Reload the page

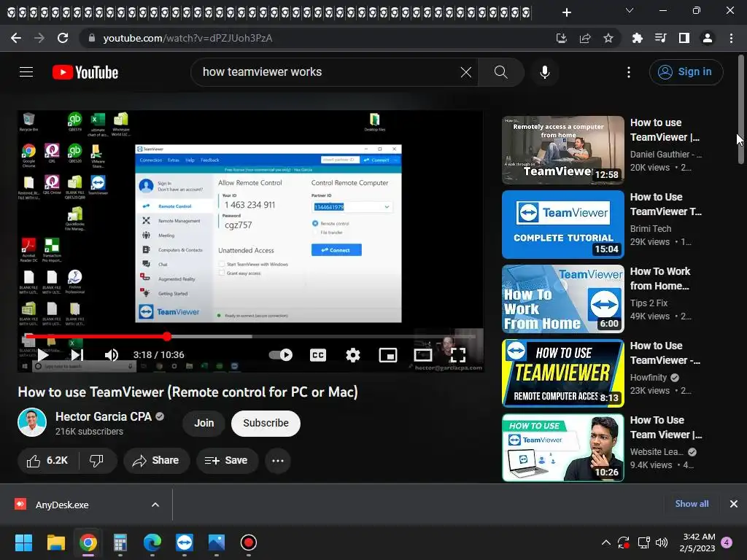pos(63,38)
